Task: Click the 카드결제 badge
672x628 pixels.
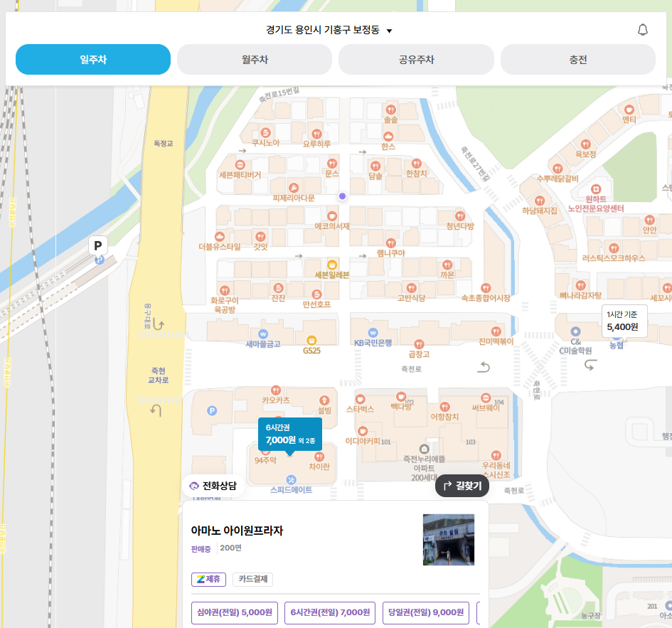Action: 253,579
